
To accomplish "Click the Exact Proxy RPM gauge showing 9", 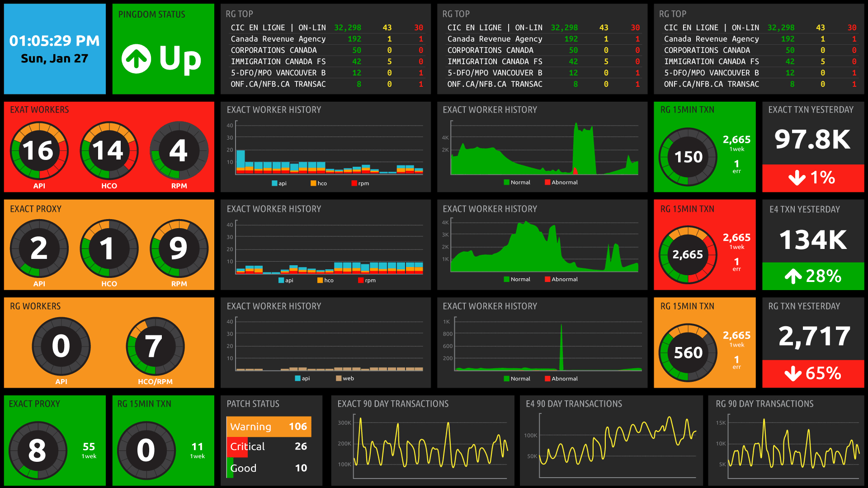I will coord(179,248).
